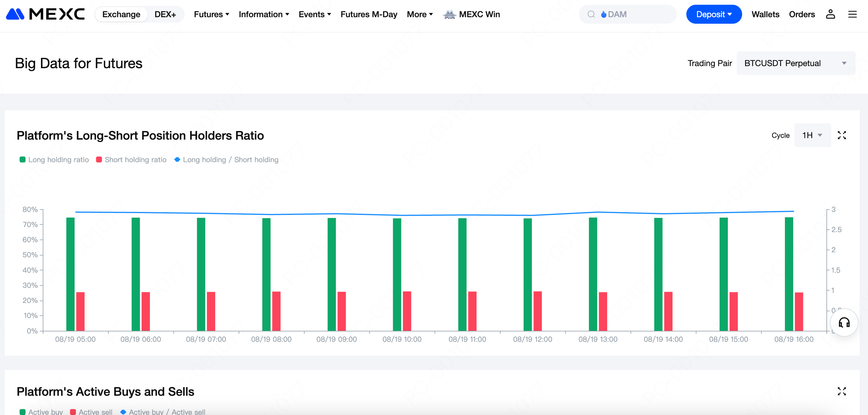The width and height of the screenshot is (868, 415).
Task: Toggle Short holding ratio legend series
Action: [x=132, y=159]
